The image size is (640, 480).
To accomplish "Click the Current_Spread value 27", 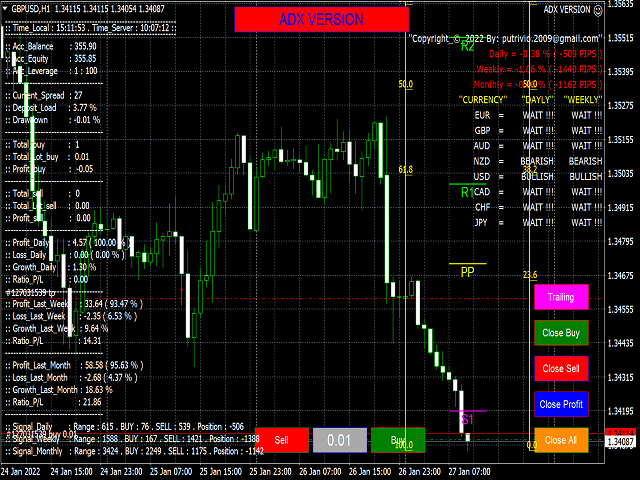I will coord(78,95).
